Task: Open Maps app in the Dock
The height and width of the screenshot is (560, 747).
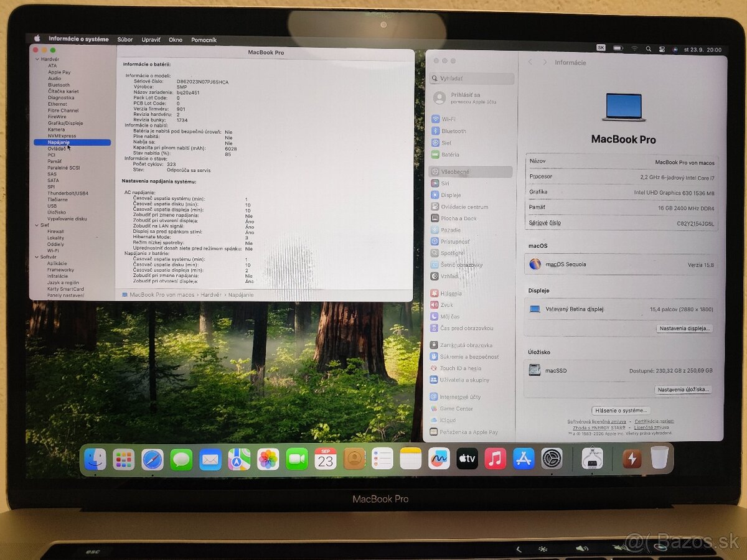Action: (x=239, y=459)
